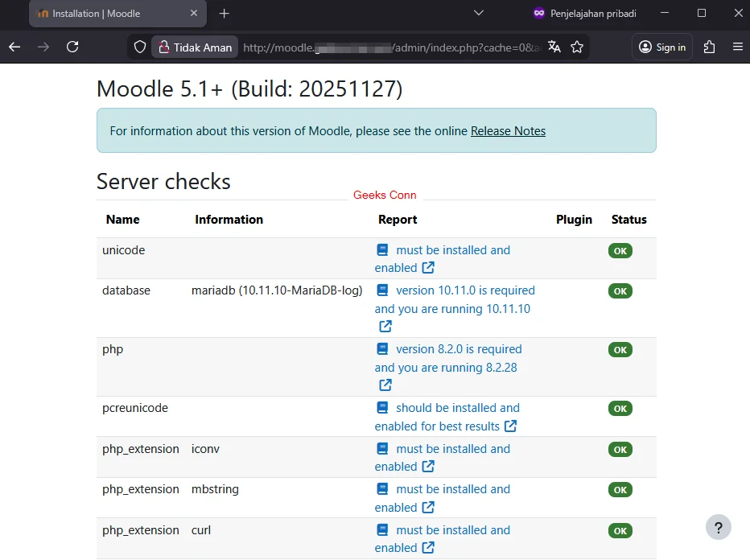The width and height of the screenshot is (750, 560).
Task: Open the translate page icon in address bar
Action: point(554,47)
